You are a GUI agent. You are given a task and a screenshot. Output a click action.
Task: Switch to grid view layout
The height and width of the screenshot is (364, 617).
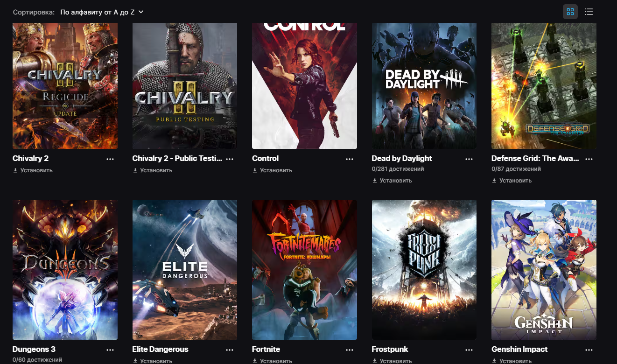point(570,12)
